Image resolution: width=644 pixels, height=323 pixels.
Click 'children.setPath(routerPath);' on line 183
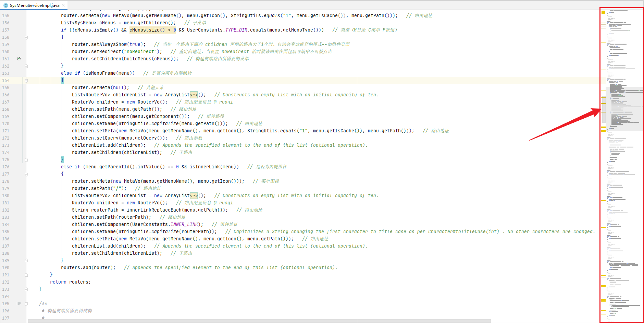pyautogui.click(x=112, y=217)
